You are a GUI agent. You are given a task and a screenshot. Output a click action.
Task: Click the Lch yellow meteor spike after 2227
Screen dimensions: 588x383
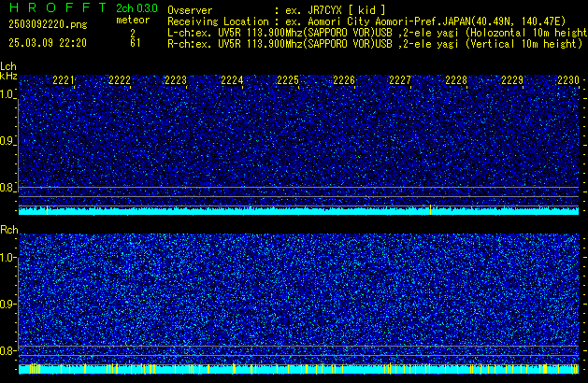point(430,210)
